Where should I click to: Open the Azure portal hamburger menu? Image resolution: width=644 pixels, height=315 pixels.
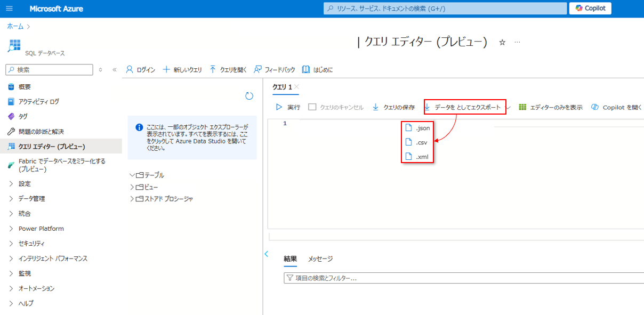pos(9,9)
